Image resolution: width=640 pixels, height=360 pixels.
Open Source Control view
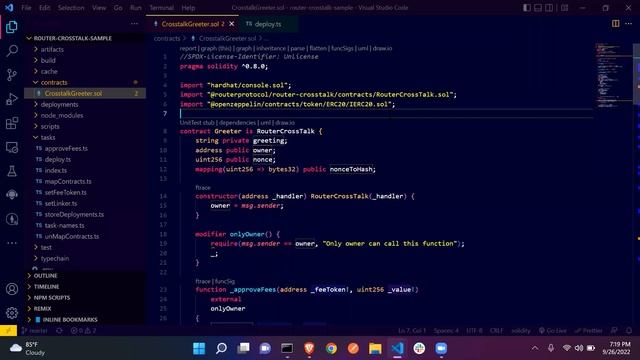point(12,75)
